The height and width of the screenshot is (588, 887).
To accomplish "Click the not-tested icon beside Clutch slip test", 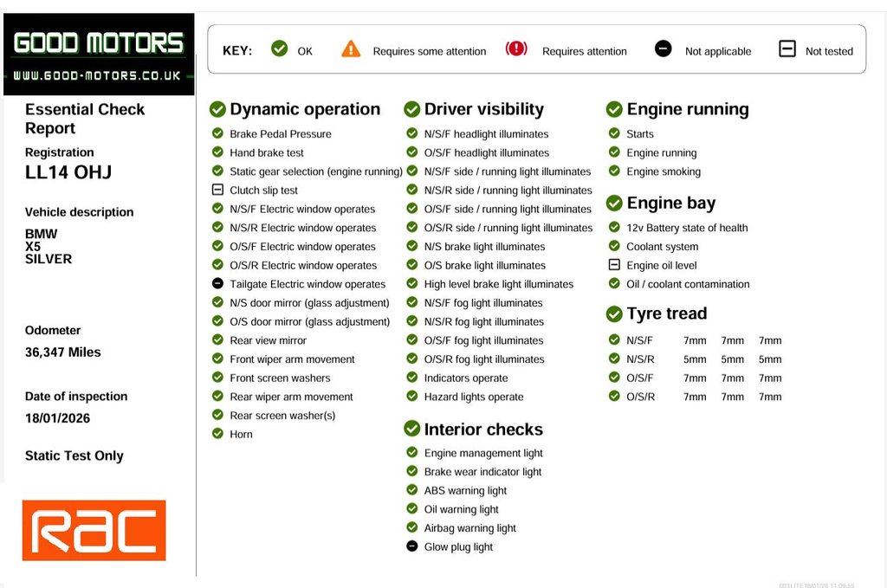I will (x=217, y=190).
